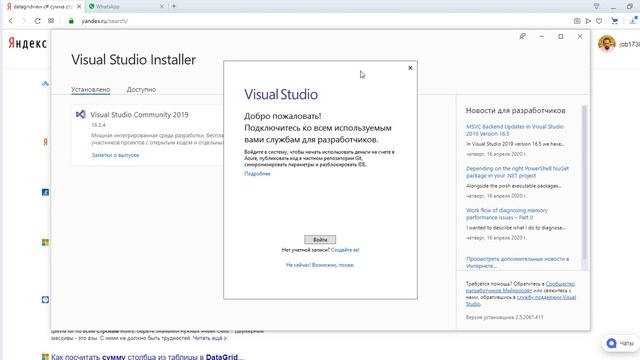Open Visual Studio support service link

521,300
